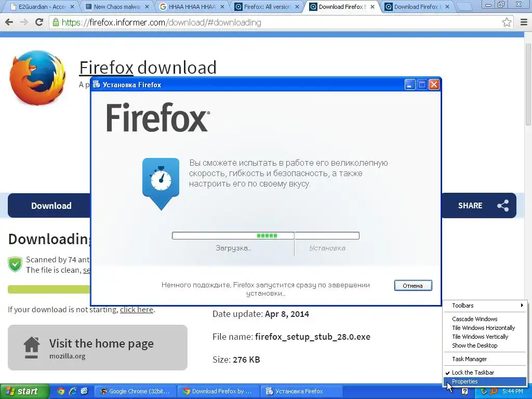Image resolution: width=532 pixels, height=399 pixels.
Task: Open the Chrome hamburger menu
Action: (x=524, y=22)
